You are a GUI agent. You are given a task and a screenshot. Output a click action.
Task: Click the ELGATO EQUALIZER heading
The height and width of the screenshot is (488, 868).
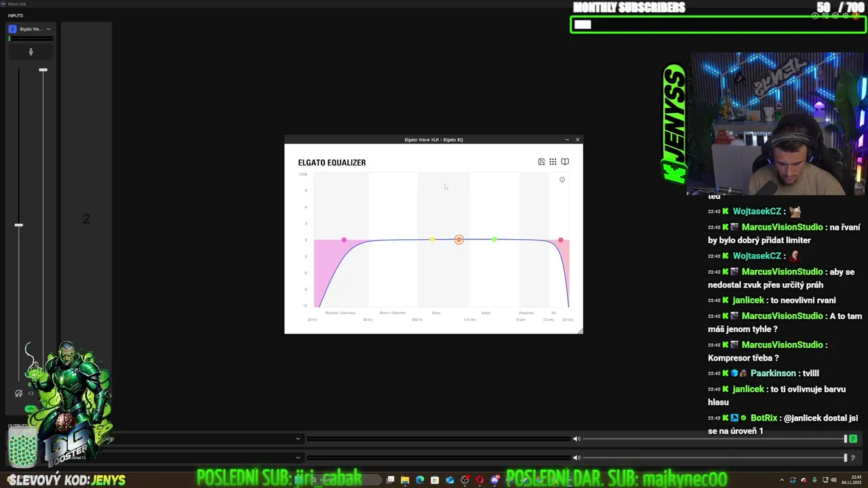[x=332, y=163]
